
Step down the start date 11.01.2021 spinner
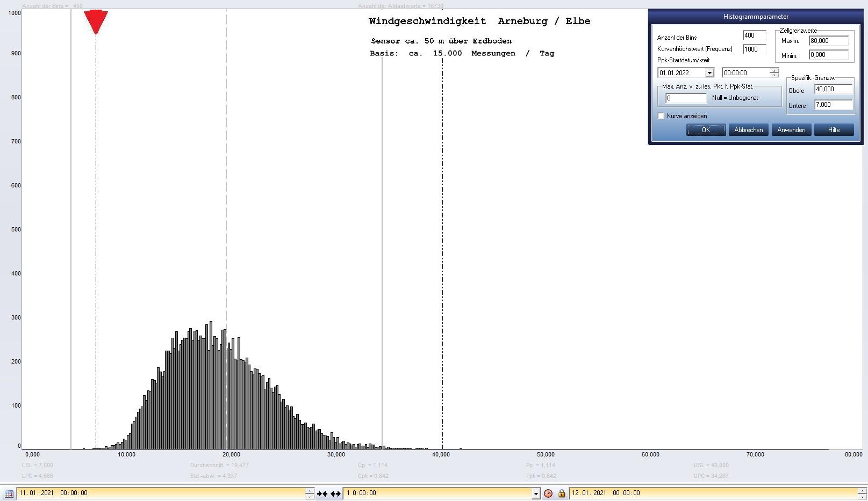(x=310, y=496)
